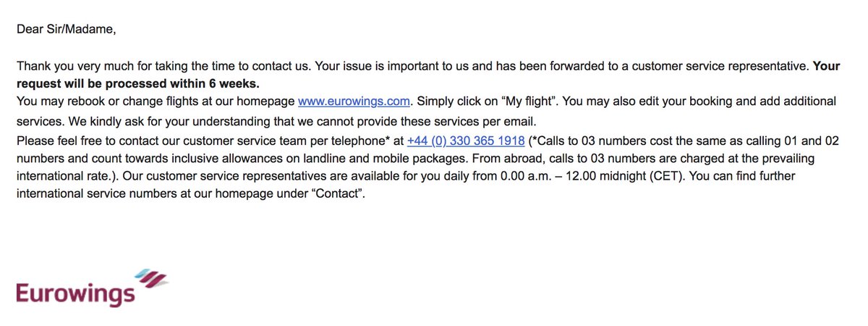Click the bold "Your" at line end
The width and height of the screenshot is (868, 326).
tap(827, 65)
